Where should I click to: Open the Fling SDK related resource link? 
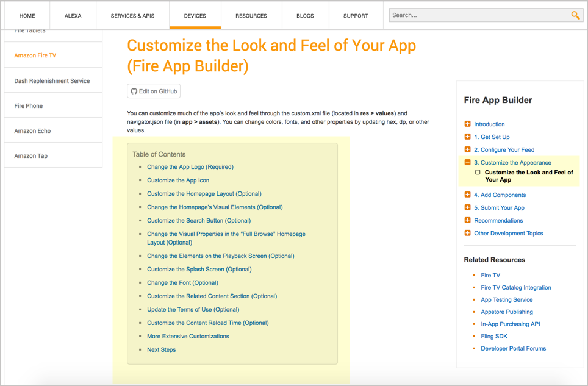(x=494, y=336)
